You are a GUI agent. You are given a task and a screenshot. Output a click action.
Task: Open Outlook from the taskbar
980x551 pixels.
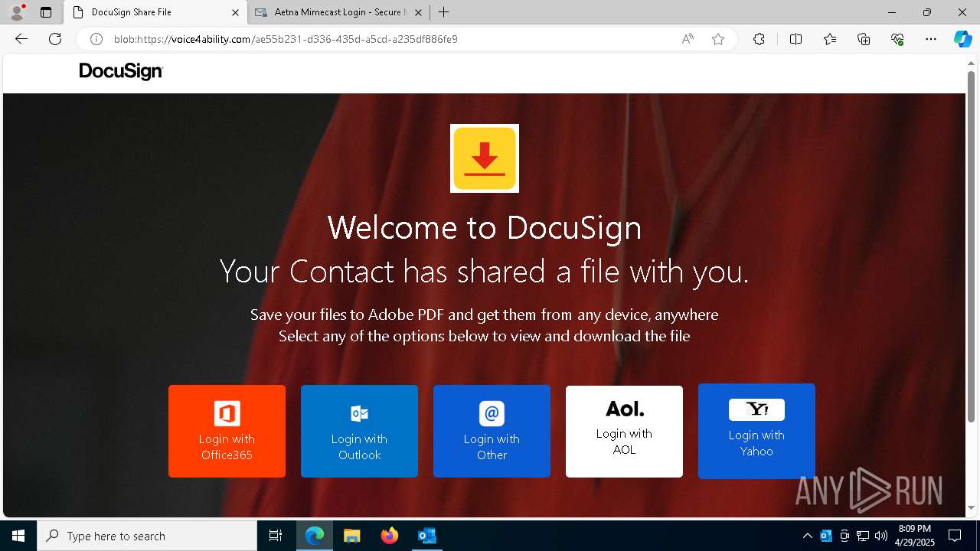[427, 536]
